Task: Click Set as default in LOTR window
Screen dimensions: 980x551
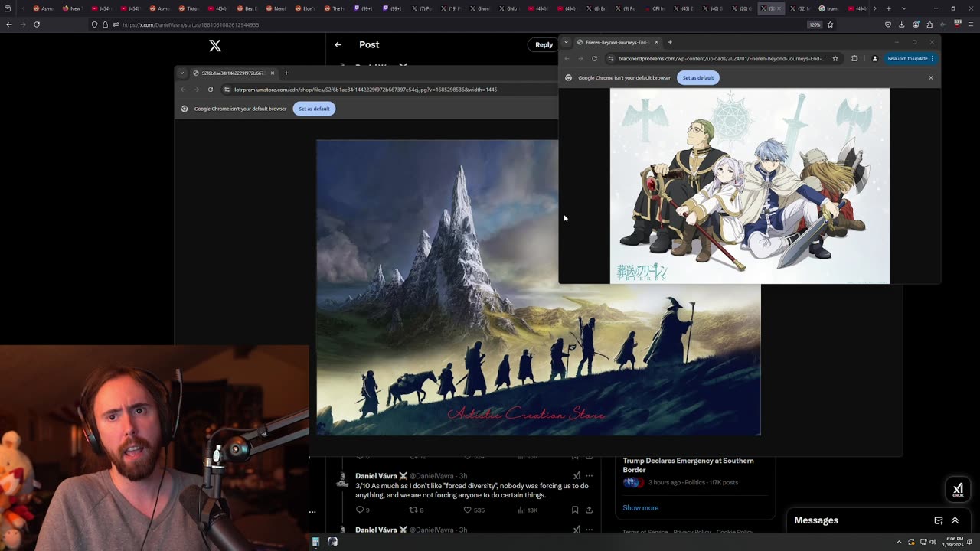Action: (x=314, y=109)
